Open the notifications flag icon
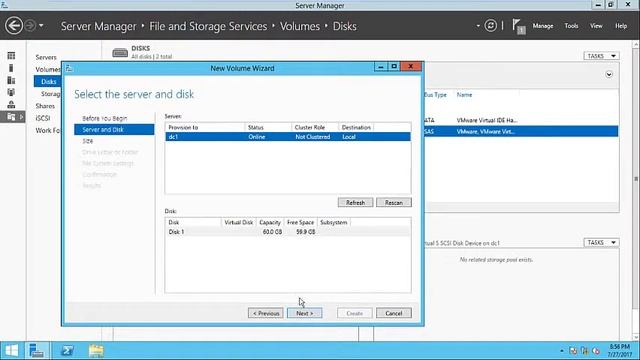 518,27
